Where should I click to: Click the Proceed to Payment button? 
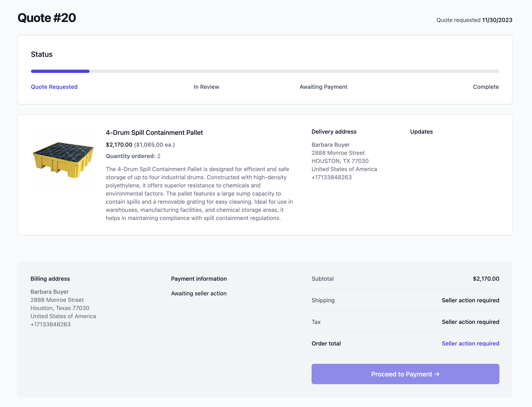pos(405,374)
